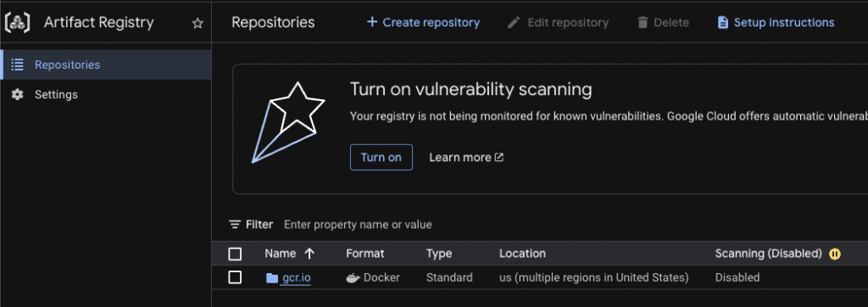Click the us (multiple regions in United States) cell
The image size is (868, 307).
click(594, 277)
